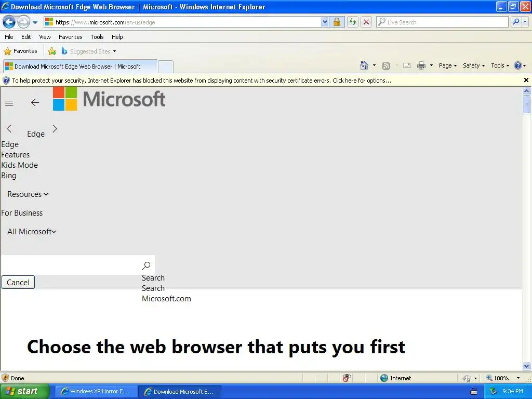Open the Help menu
This screenshot has width=532, height=399.
(x=117, y=37)
